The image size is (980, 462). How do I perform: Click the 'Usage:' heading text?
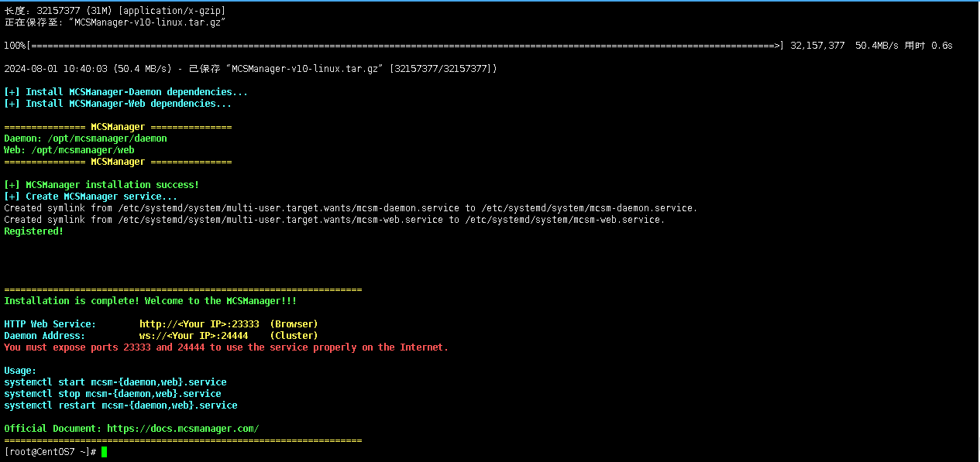(20, 371)
